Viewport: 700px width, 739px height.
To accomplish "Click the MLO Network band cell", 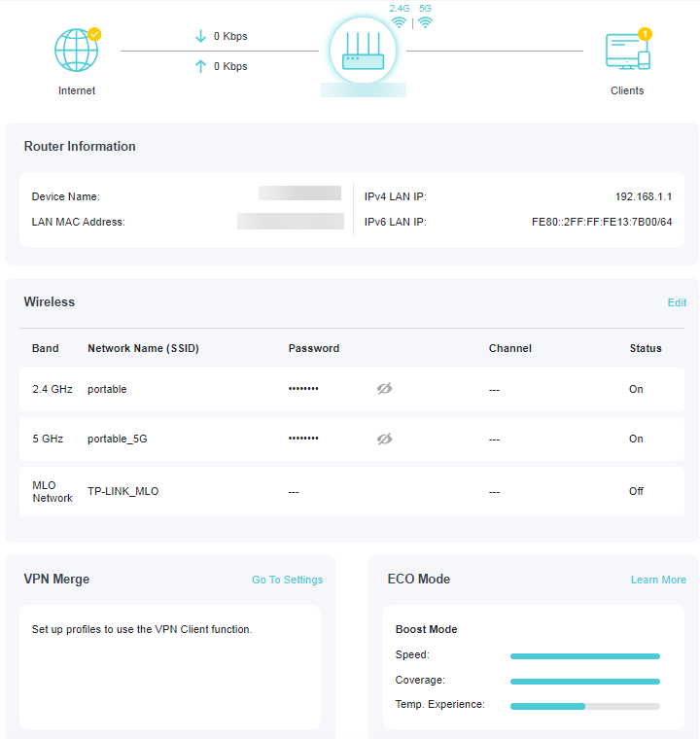I will tap(52, 492).
